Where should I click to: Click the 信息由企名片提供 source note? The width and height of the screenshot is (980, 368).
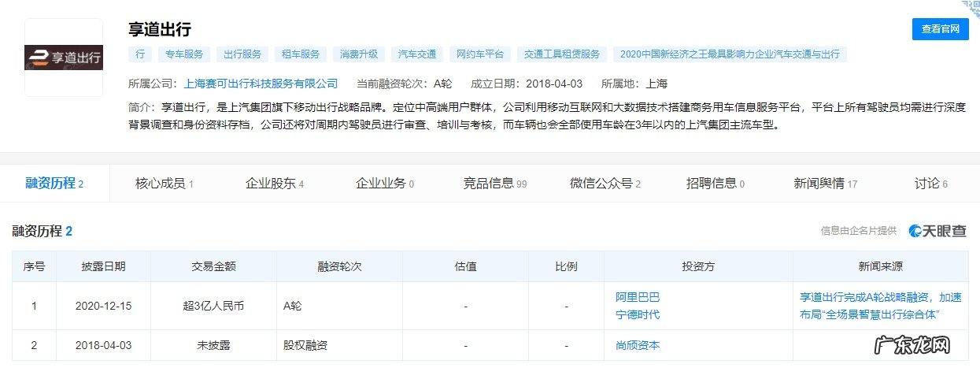858,231
